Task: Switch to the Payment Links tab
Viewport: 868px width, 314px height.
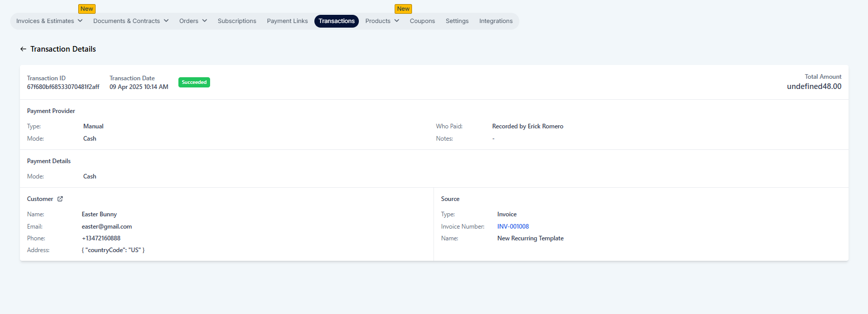Action: point(287,21)
